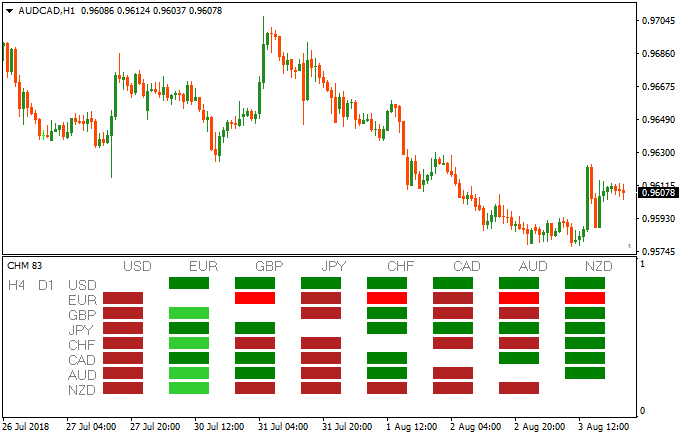Click green cell in AUD row, NZD column
Image resolution: width=679 pixels, height=438 pixels.
[x=585, y=373]
